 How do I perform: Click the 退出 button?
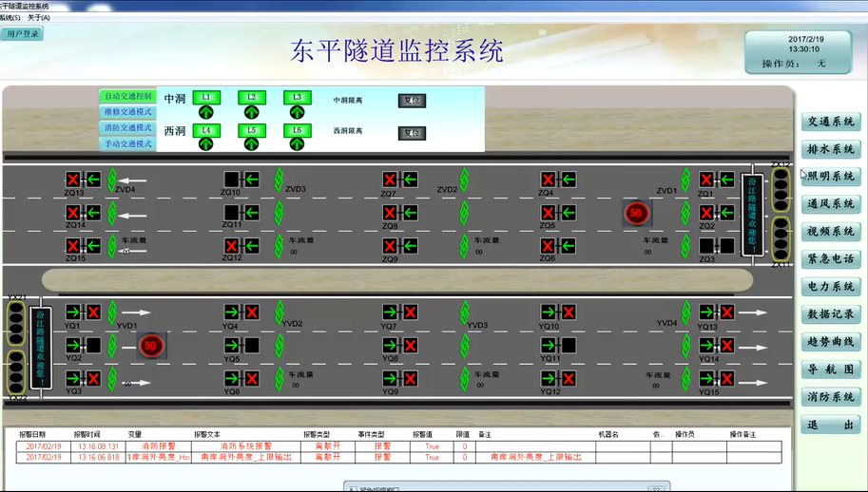pyautogui.click(x=830, y=425)
